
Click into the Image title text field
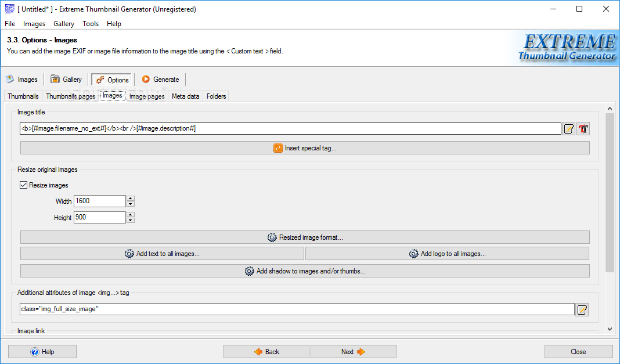click(x=290, y=128)
